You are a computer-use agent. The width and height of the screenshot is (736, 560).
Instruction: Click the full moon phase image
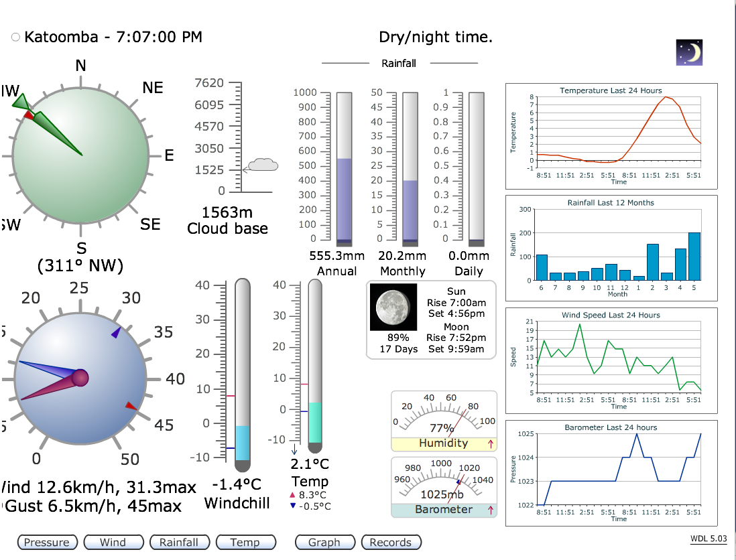point(393,307)
